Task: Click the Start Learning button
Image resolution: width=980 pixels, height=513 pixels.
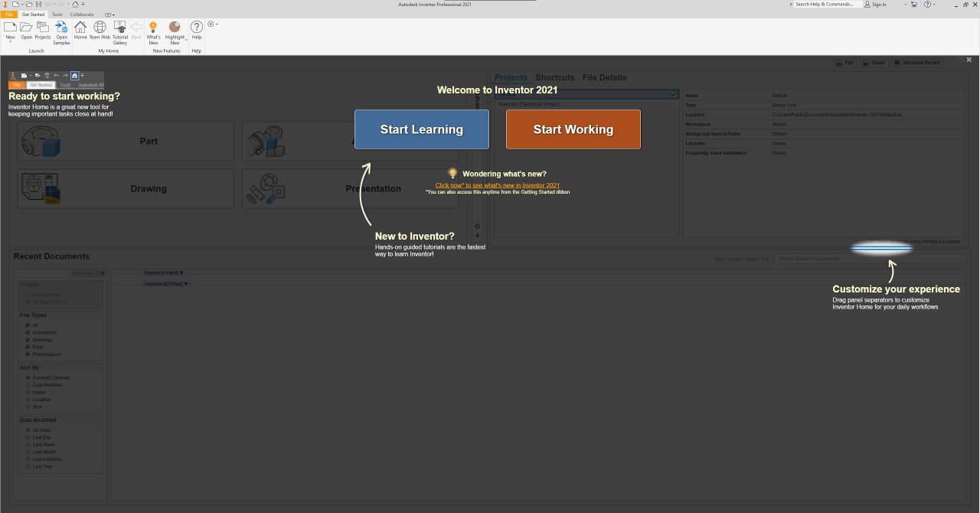Action: [x=422, y=129]
